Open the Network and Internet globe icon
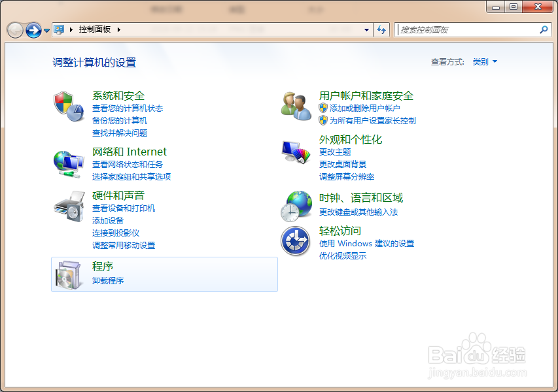 click(69, 164)
